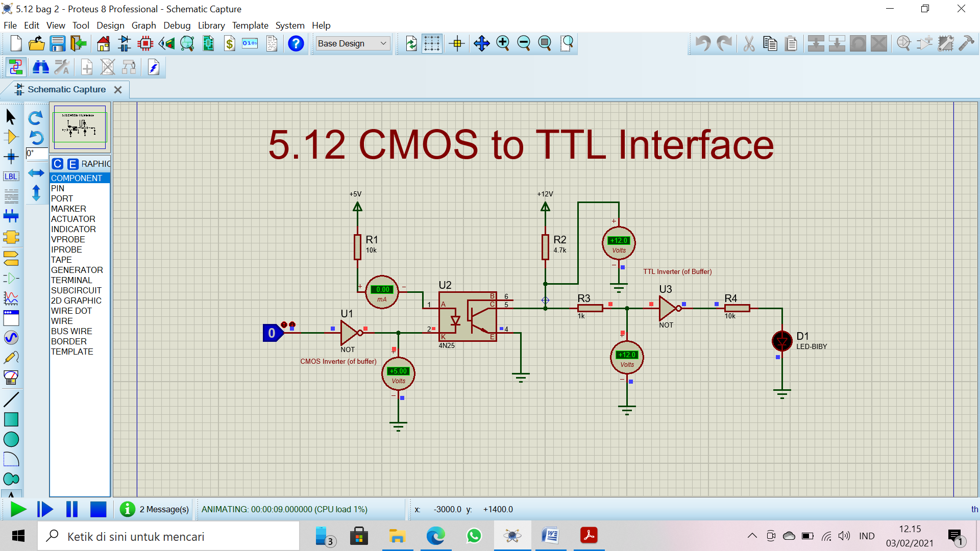Open WhatsApp from the taskbar

pos(474,536)
